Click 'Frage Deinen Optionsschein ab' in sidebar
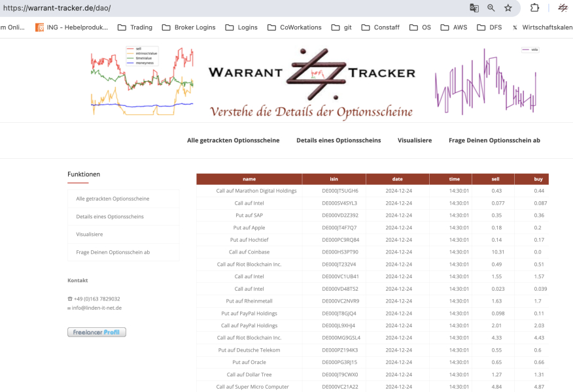 pos(113,252)
